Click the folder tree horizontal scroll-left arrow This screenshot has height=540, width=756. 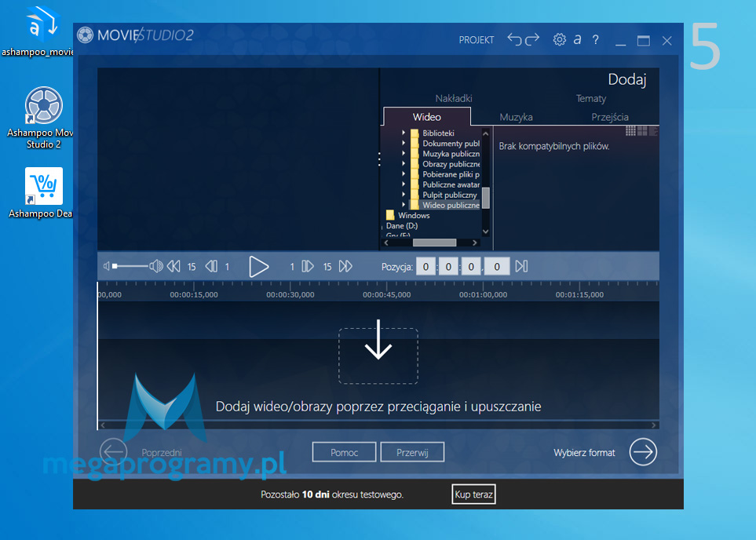[386, 243]
